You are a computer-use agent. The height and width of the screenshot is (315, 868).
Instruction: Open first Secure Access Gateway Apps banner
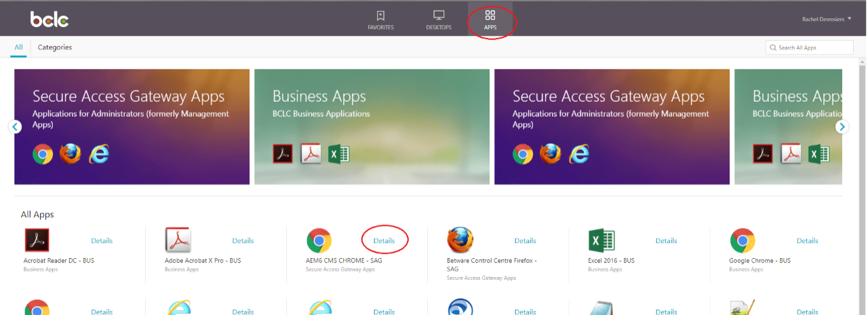point(132,127)
